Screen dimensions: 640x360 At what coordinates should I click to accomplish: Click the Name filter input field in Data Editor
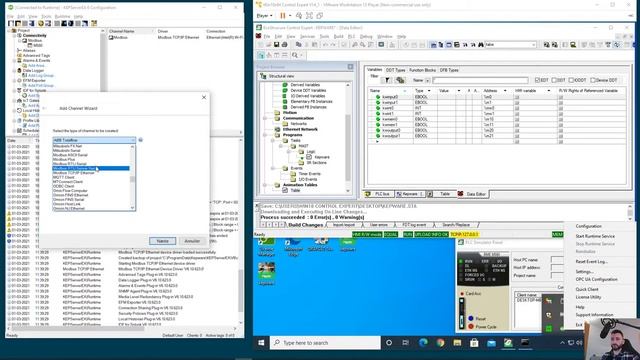pyautogui.click(x=480, y=80)
